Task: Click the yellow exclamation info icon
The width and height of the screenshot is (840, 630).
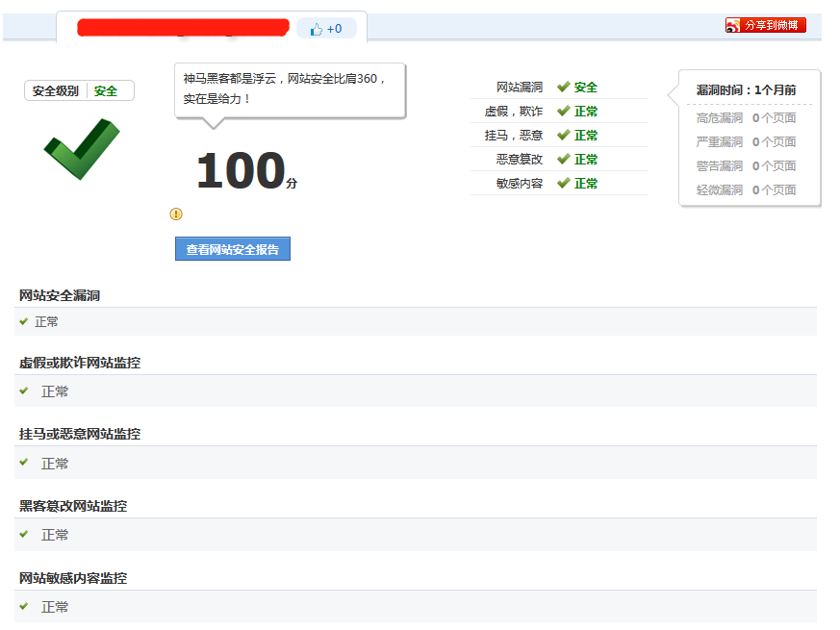Action: pos(176,214)
